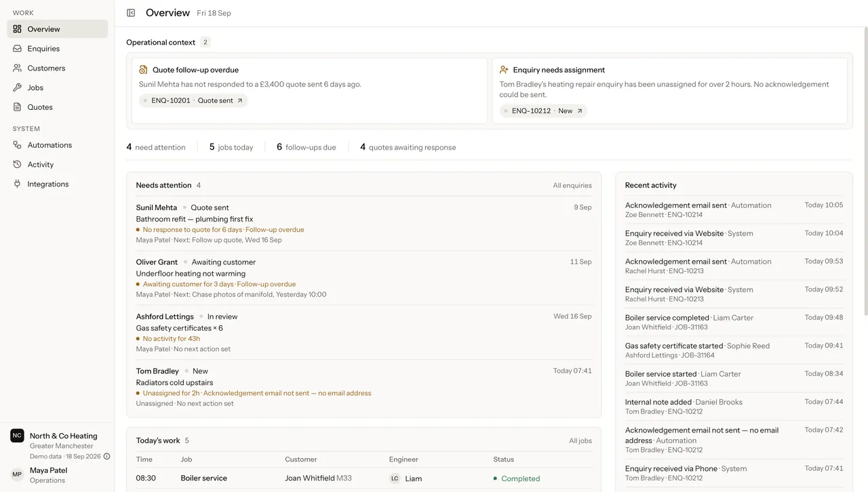Click the LC engineer avatar for Liam
868x492 pixels.
click(x=395, y=478)
